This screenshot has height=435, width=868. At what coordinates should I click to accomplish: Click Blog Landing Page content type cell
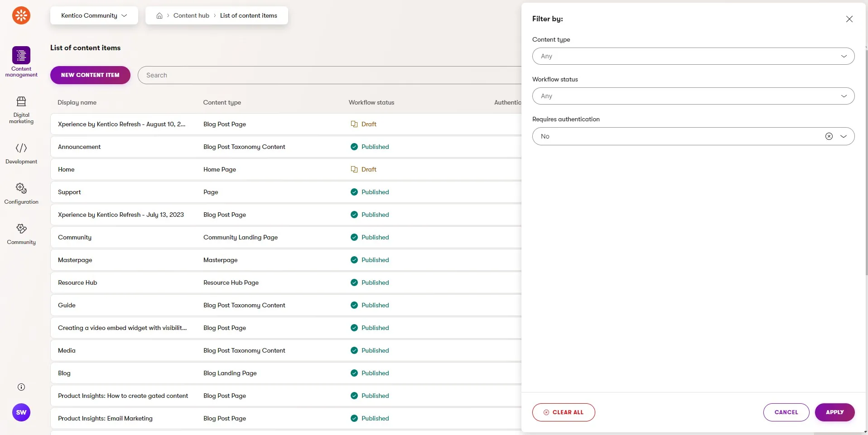pyautogui.click(x=230, y=373)
